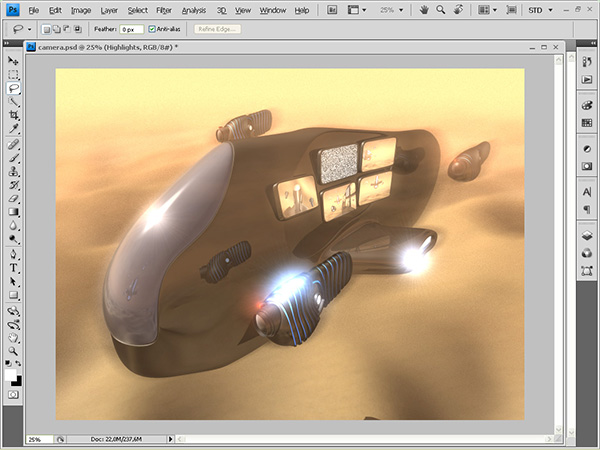Choose the Eyedropper tool

pyautogui.click(x=14, y=129)
